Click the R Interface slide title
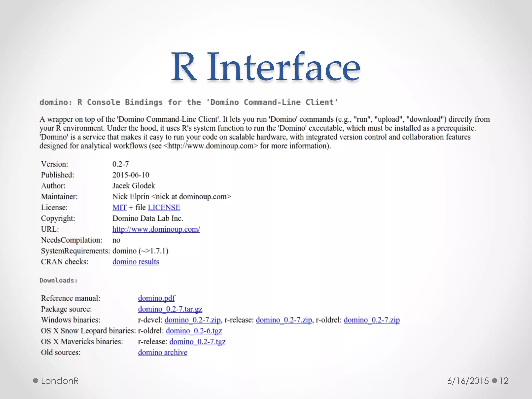The image size is (532, 399). tap(266, 66)
